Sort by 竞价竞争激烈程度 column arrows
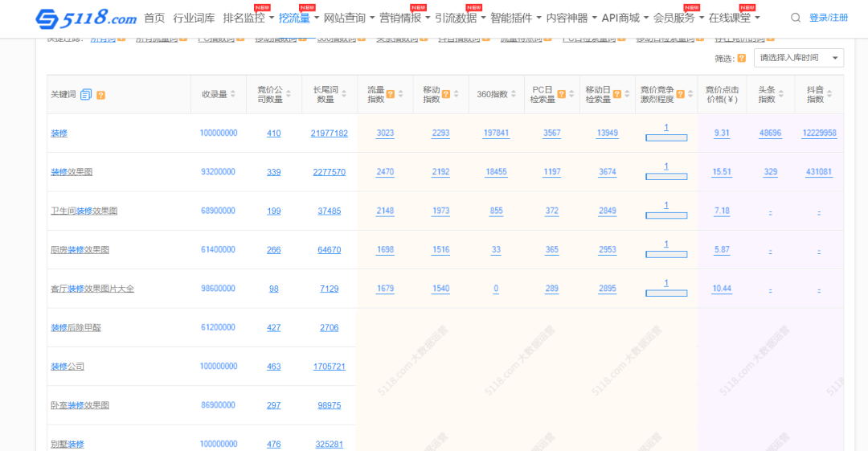Image resolution: width=868 pixels, height=451 pixels. [690, 94]
